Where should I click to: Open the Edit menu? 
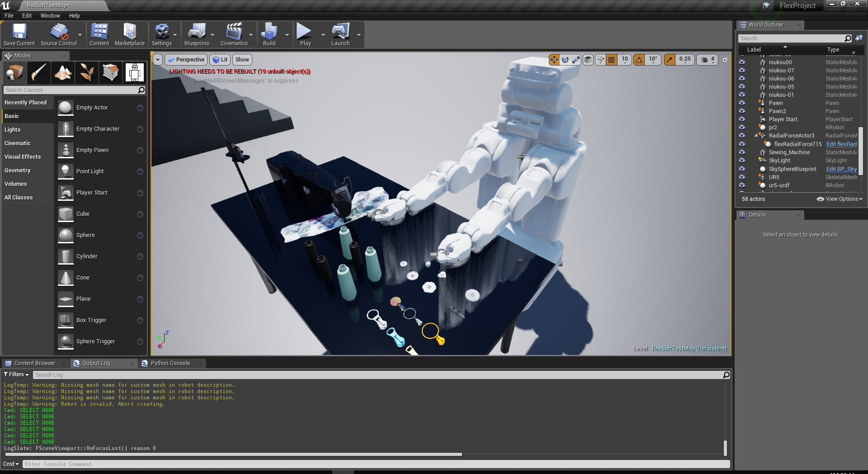pyautogui.click(x=27, y=16)
